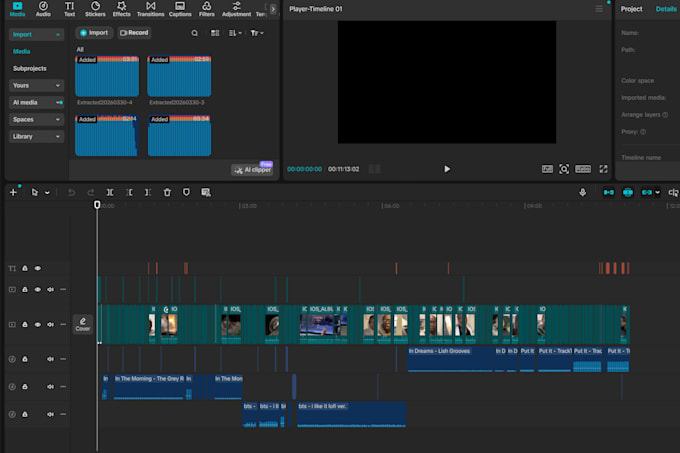This screenshot has height=453, width=680.
Task: Toggle auto snapping
Action: coord(628,192)
